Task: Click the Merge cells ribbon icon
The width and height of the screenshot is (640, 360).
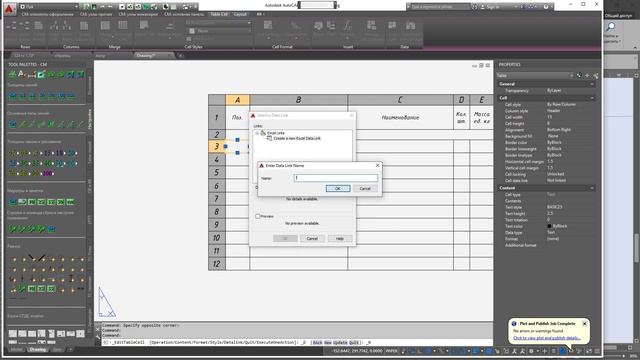Action: 105,26
